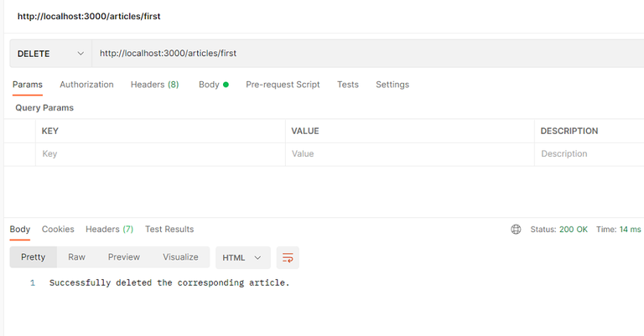This screenshot has width=644, height=336.
Task: Click the Visualize response button
Action: tap(180, 257)
